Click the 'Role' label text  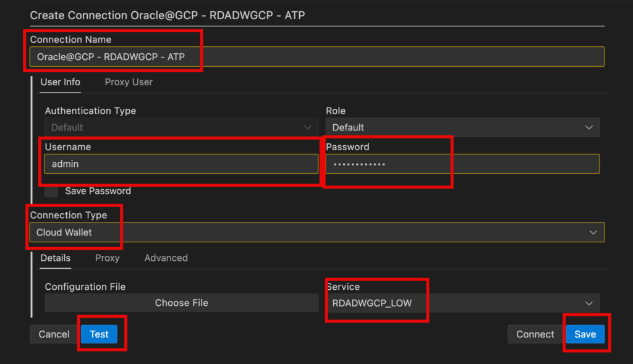click(x=336, y=111)
